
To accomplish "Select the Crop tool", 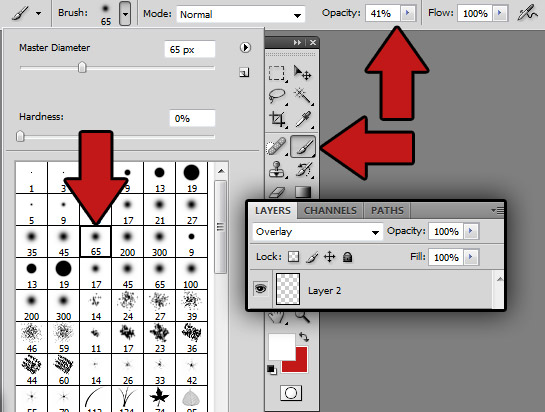I will [277, 119].
